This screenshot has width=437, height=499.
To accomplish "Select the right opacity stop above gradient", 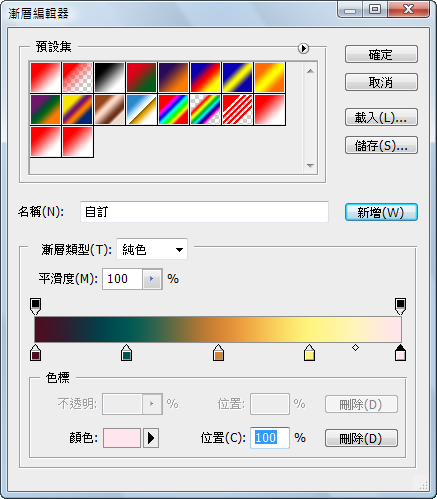I will 400,306.
